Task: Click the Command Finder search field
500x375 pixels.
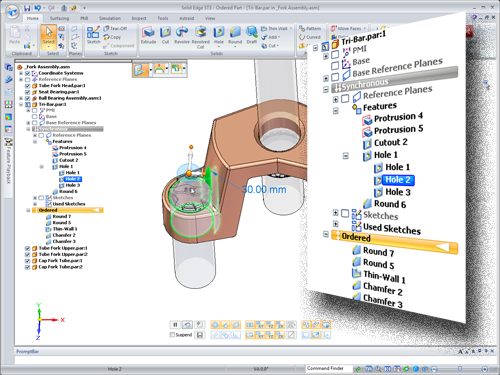Action: pyautogui.click(x=329, y=369)
